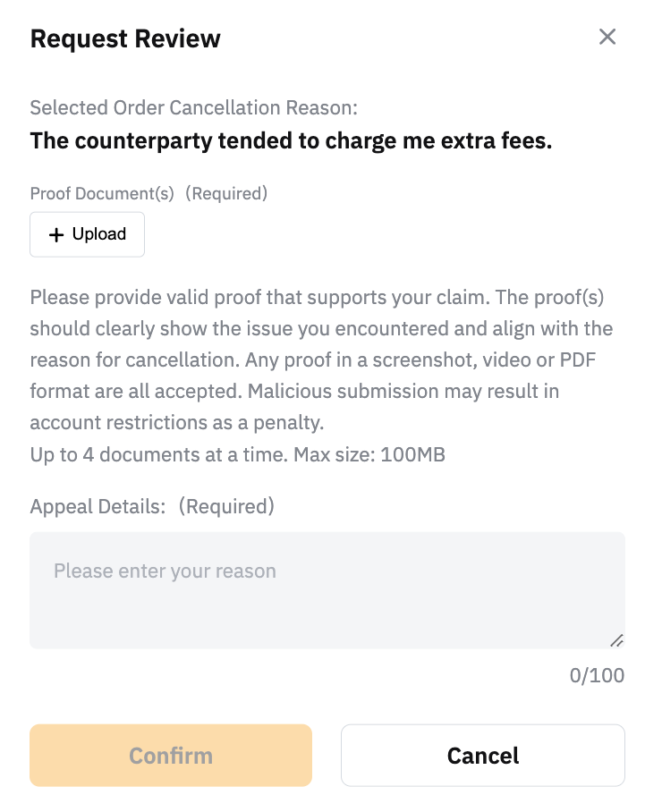This screenshot has height=812, width=662.
Task: Click "(Required)" beside Appeal Details
Action: point(225,507)
